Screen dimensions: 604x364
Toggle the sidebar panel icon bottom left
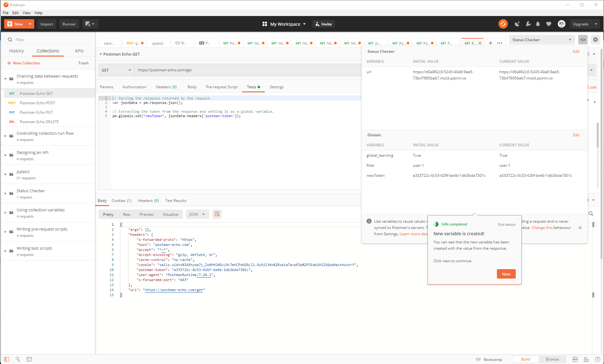[7, 359]
